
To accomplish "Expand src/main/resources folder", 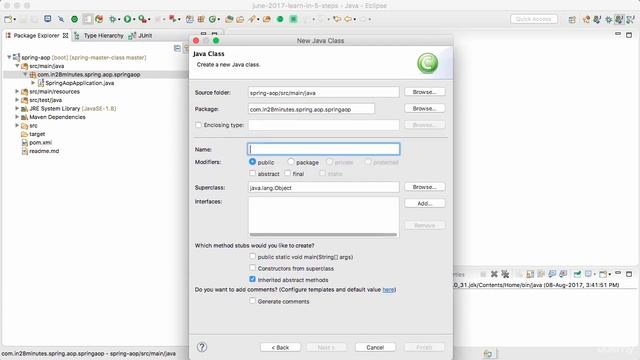I will [x=17, y=91].
